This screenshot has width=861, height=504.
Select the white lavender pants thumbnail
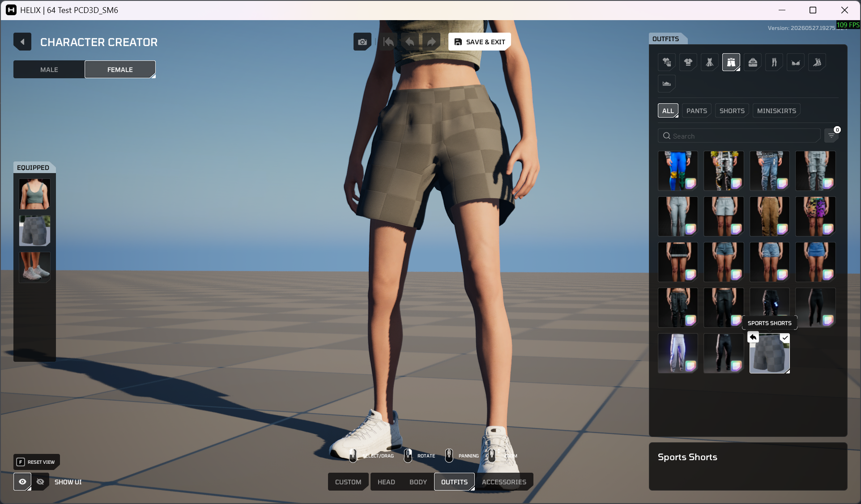coord(678,353)
